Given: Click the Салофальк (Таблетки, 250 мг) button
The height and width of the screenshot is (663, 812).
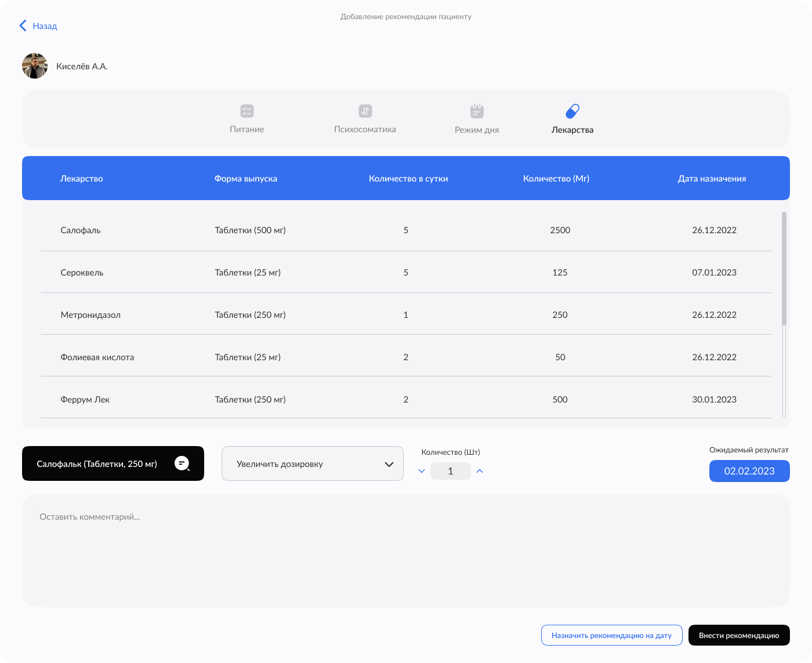Looking at the screenshot, I should [x=113, y=463].
